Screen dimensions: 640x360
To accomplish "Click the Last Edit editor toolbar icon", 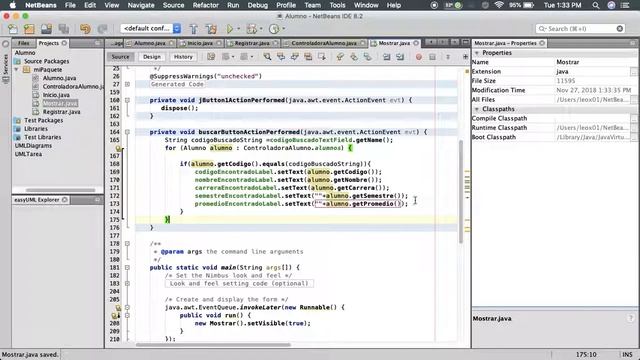I will pyautogui.click(x=211, y=57).
